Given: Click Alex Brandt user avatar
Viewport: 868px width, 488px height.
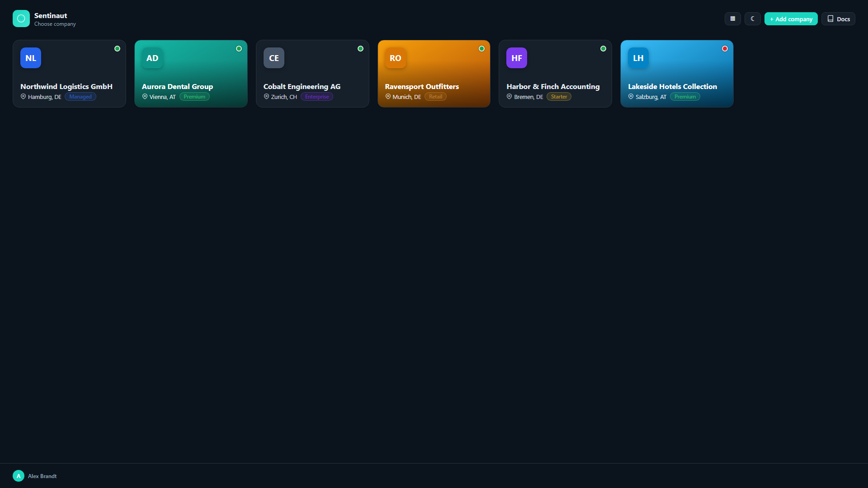Looking at the screenshot, I should point(19,476).
